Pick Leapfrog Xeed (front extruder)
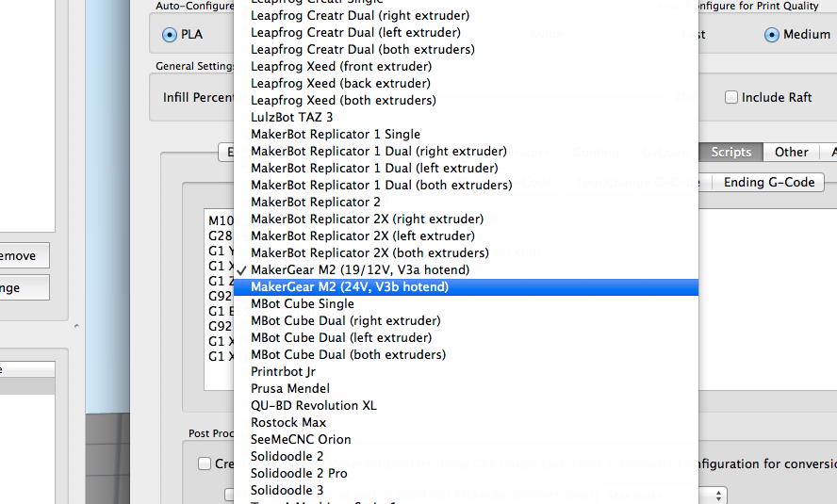 [340, 66]
